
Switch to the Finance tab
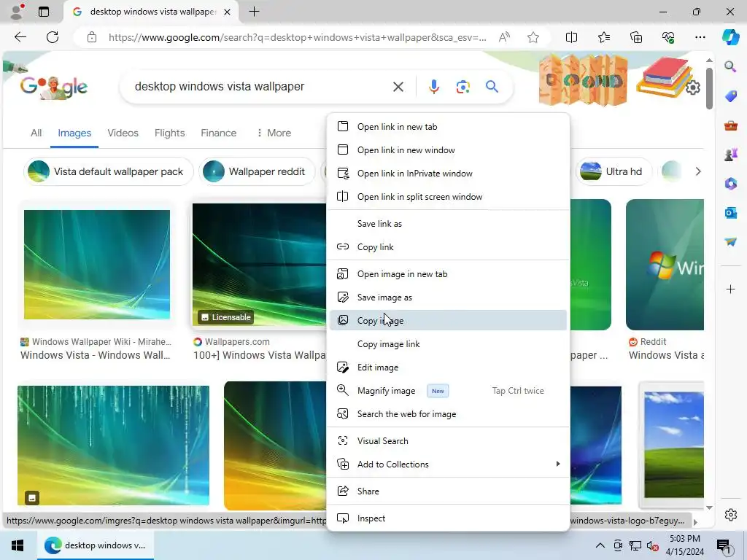(219, 133)
